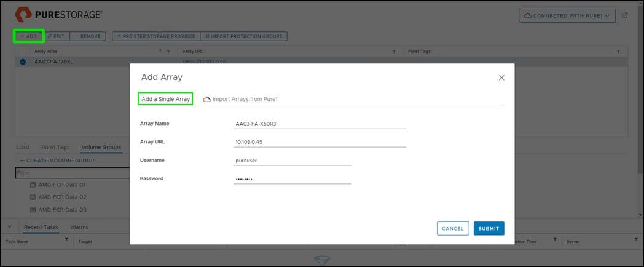The height and width of the screenshot is (267, 644).
Task: Click the Add array button
Action: [29, 36]
